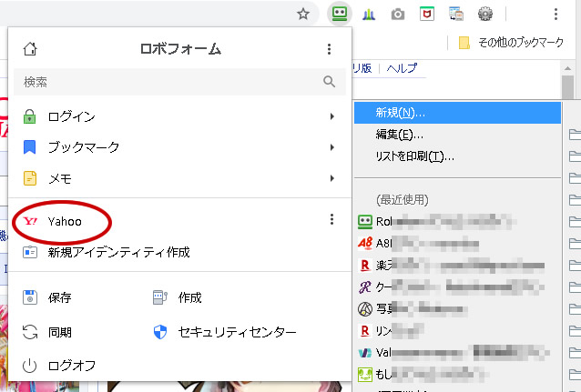Click the magnifier search icon
The width and height of the screenshot is (581, 392).
click(x=329, y=82)
